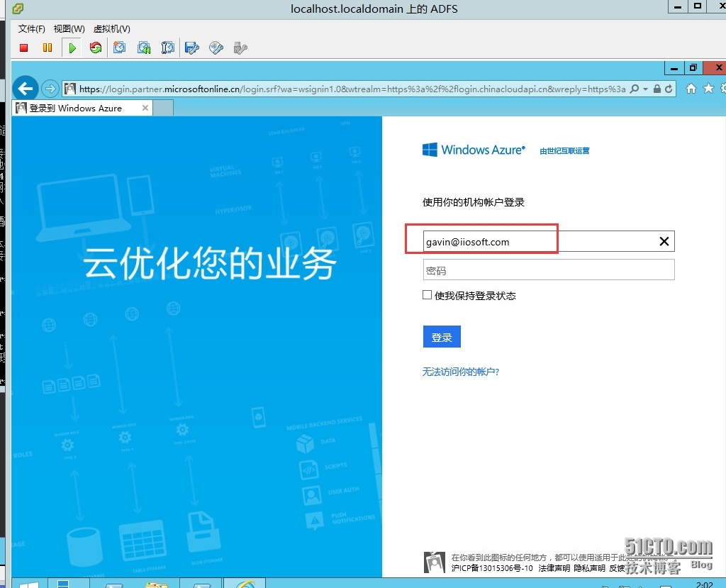Click the site favicon in the address bar
Image resolution: width=726 pixels, height=588 pixels.
(70, 89)
